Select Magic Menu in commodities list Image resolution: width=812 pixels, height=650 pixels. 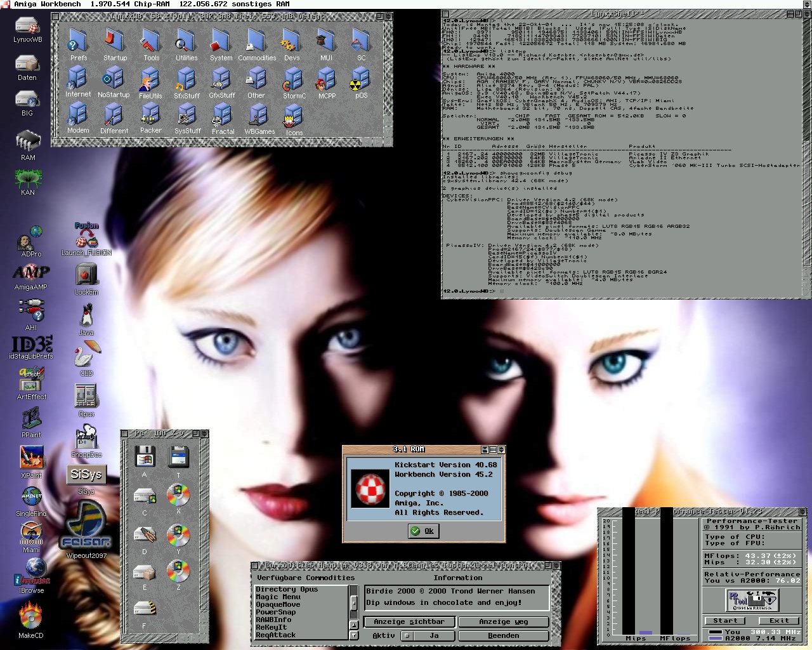click(278, 597)
